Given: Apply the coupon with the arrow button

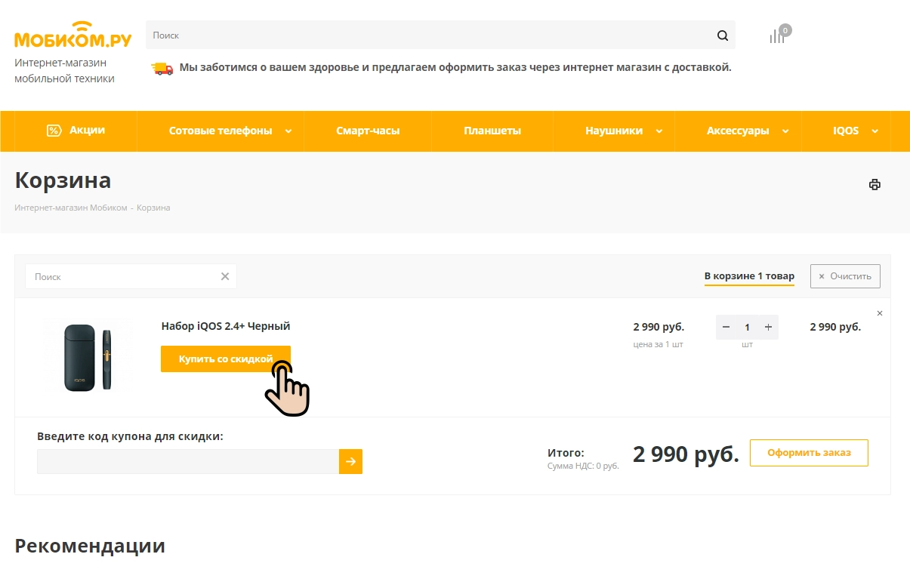Looking at the screenshot, I should (351, 462).
